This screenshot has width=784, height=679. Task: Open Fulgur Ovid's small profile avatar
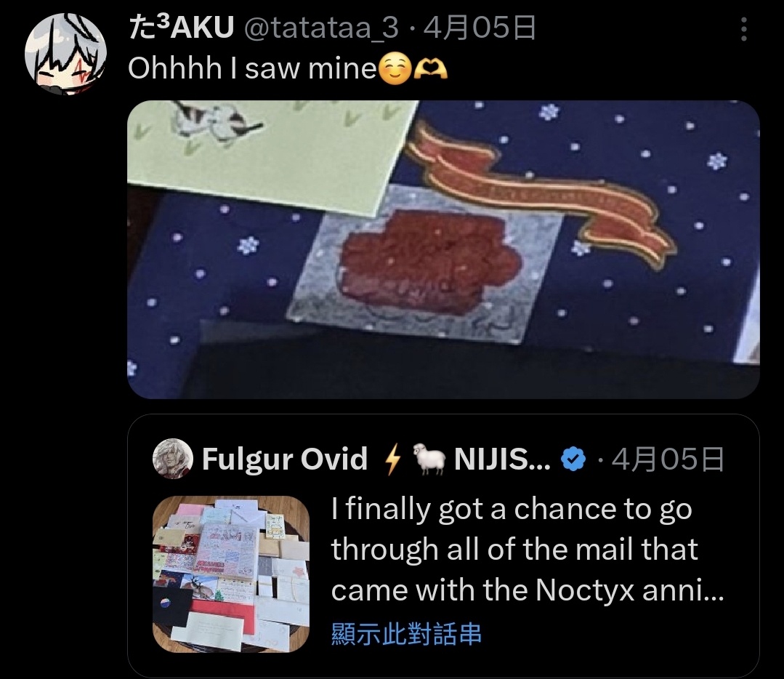tap(172, 459)
